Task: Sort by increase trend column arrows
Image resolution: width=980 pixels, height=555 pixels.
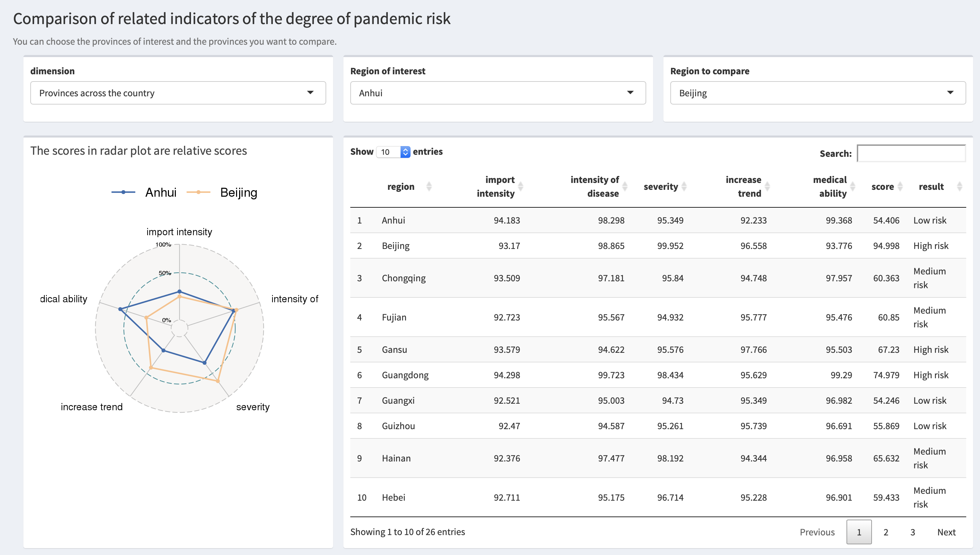Action: point(767,186)
